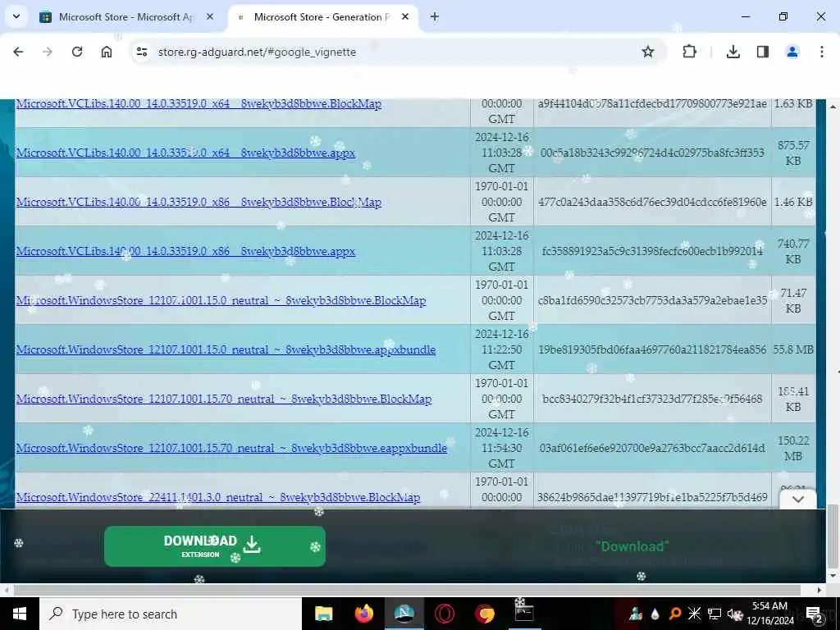Open File Explorer from the taskbar
The image size is (840, 630).
pos(323,614)
